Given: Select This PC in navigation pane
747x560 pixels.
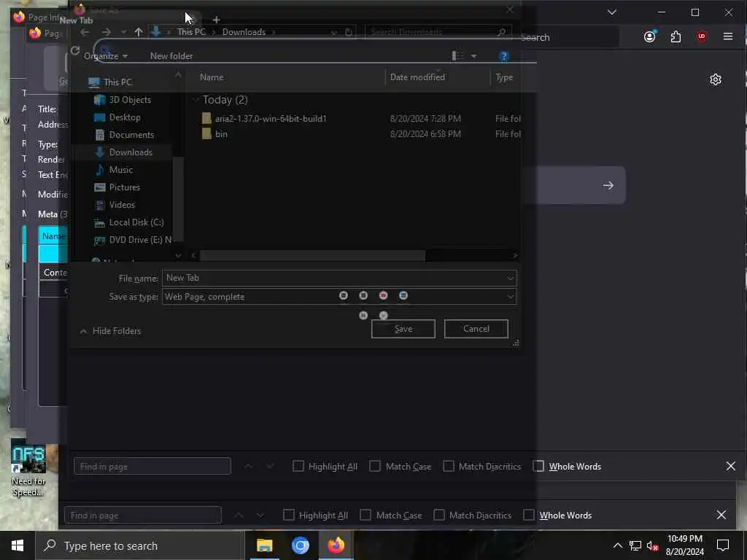Looking at the screenshot, I should [117, 82].
